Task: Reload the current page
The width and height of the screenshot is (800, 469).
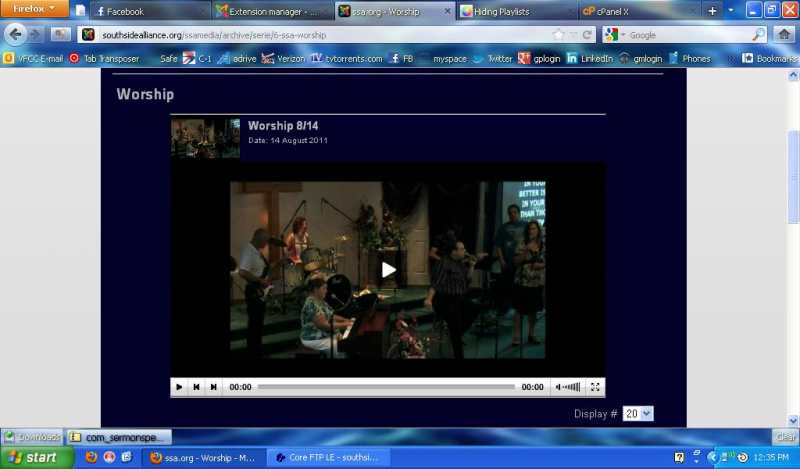Action: pos(587,35)
